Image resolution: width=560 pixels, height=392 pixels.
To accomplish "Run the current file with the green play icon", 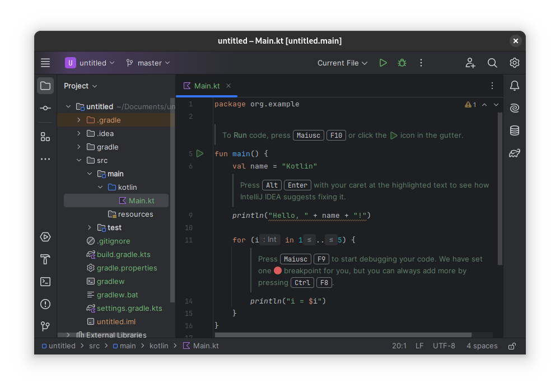I will (x=383, y=63).
